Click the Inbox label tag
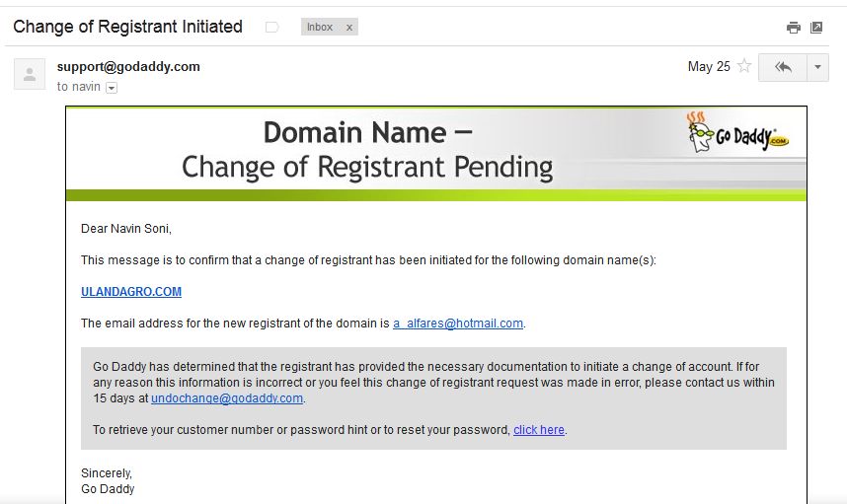Image resolution: width=847 pixels, height=504 pixels. pos(320,28)
